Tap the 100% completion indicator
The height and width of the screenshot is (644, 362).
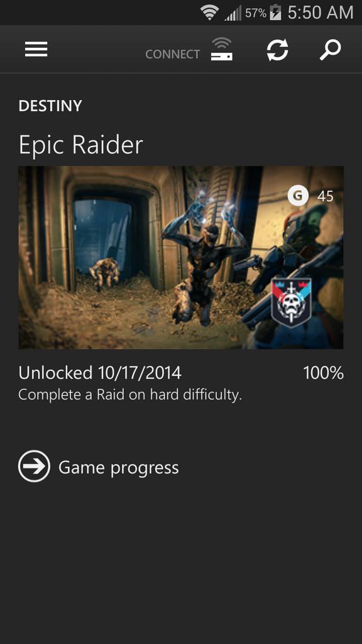pyautogui.click(x=324, y=373)
